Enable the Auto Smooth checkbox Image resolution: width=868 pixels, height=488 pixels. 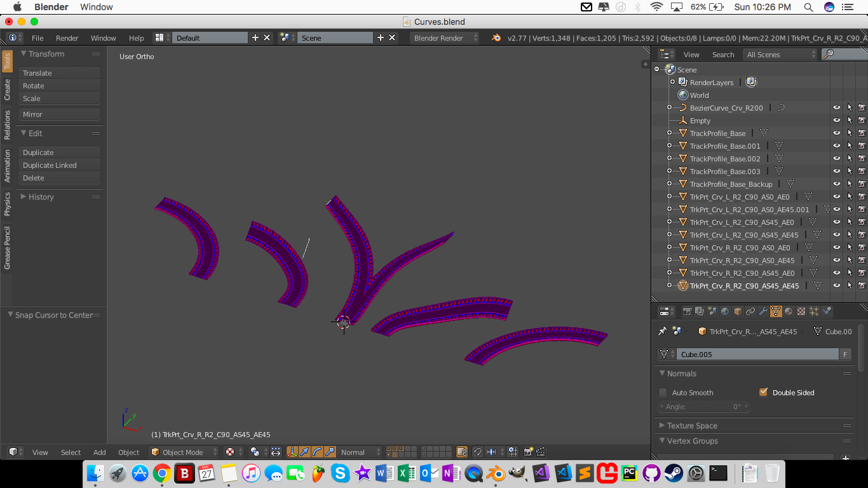coord(663,393)
